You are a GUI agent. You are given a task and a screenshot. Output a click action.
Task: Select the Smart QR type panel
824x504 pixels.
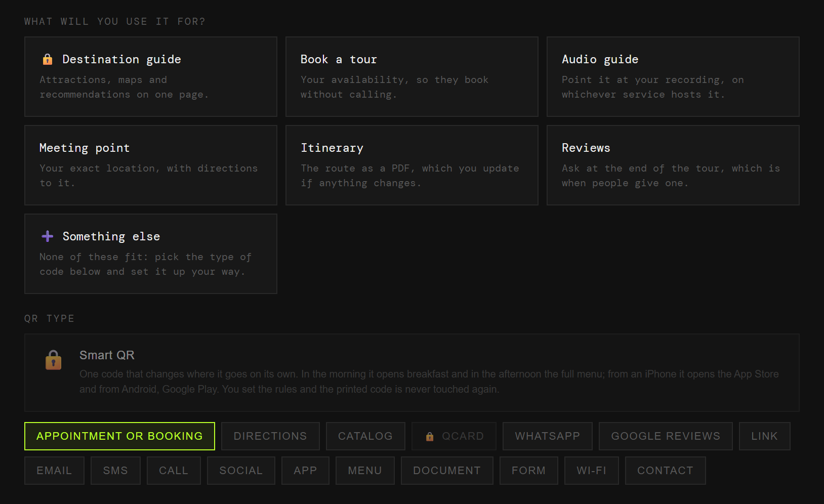412,372
